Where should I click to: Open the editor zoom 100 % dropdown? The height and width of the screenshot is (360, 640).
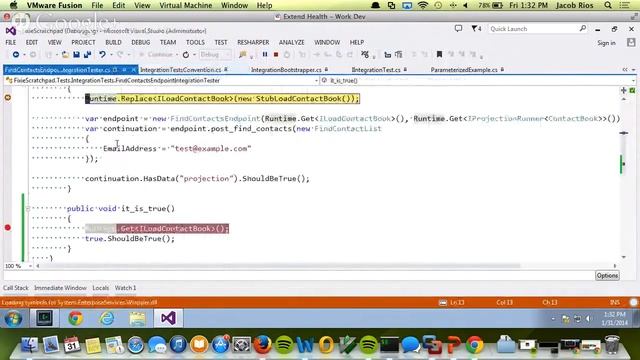point(30,266)
